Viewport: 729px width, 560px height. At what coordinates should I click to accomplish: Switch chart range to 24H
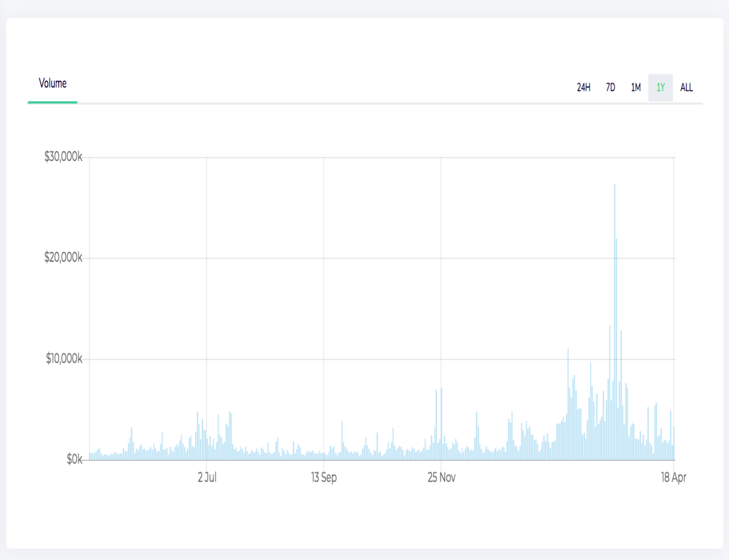tap(584, 87)
